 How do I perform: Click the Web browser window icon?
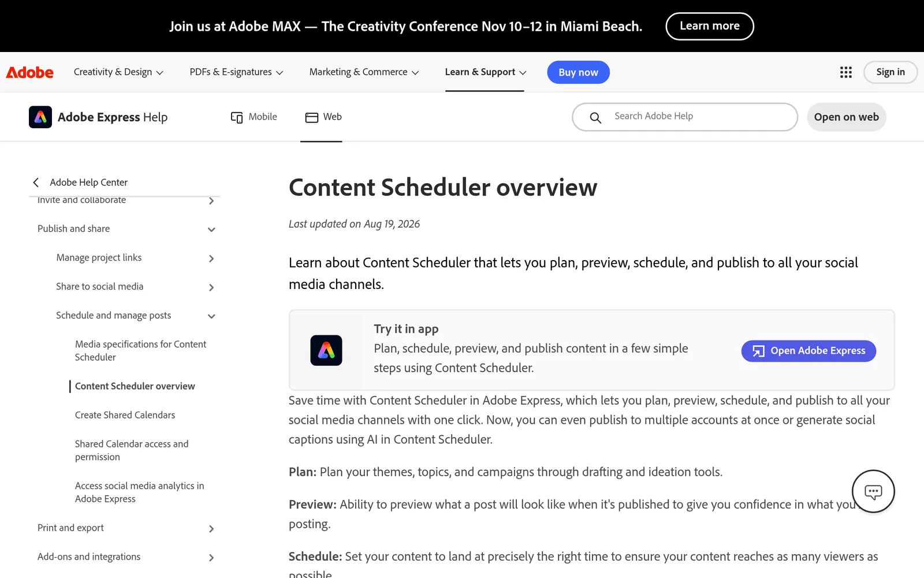[312, 117]
